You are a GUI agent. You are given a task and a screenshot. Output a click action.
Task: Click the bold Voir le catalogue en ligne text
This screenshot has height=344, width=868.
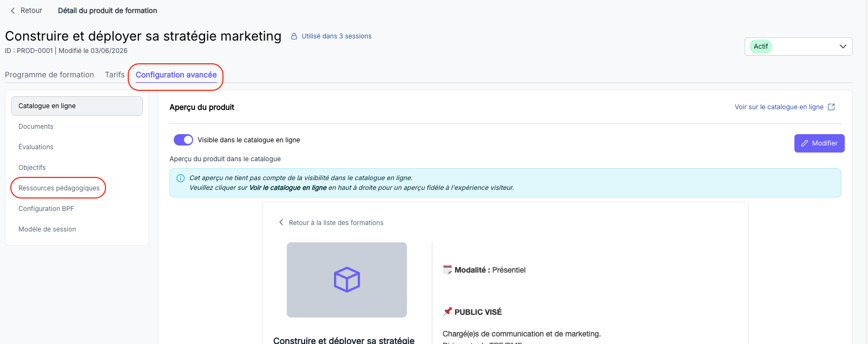coord(288,188)
